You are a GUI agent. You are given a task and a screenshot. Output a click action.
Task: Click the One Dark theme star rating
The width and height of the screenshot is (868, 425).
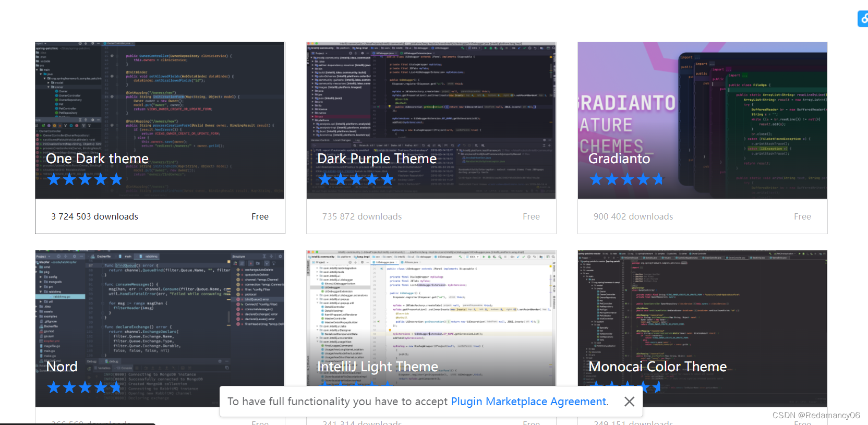click(x=85, y=180)
